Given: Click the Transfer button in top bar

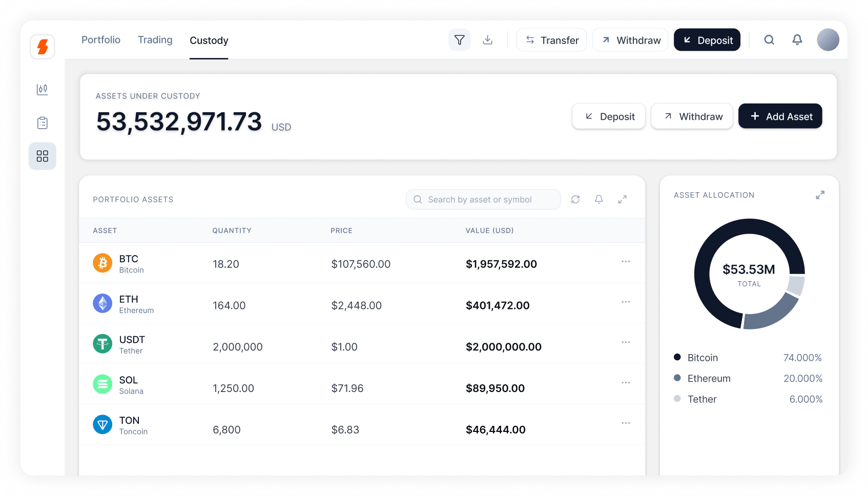Looking at the screenshot, I should tap(552, 40).
